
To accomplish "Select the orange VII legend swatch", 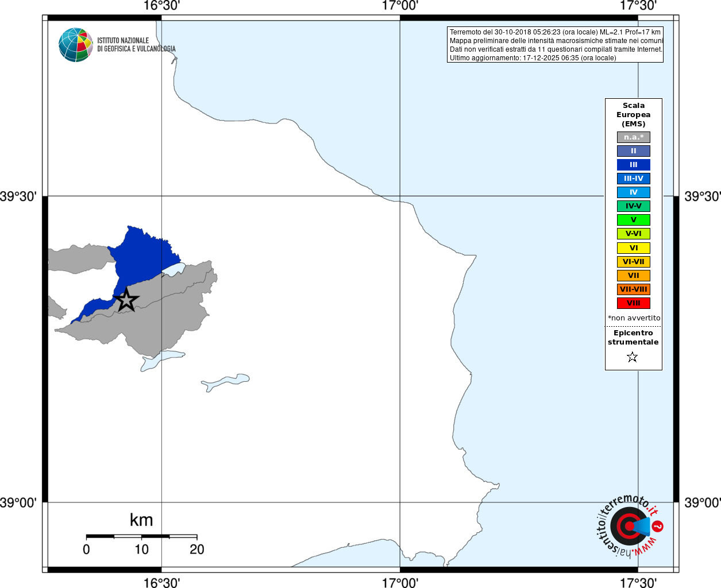I will [x=634, y=276].
